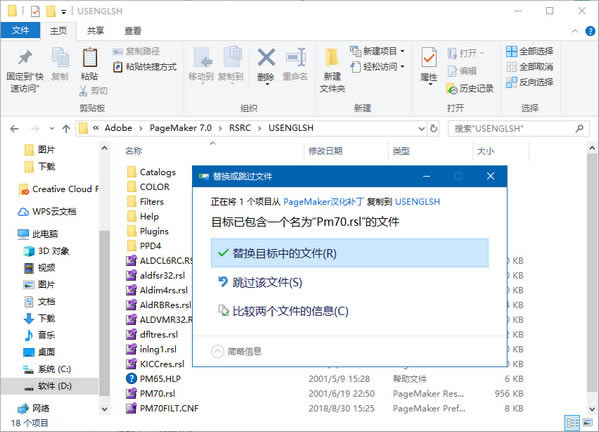Switch to the Home (主页) tab
This screenshot has height=432, width=599.
click(x=58, y=31)
